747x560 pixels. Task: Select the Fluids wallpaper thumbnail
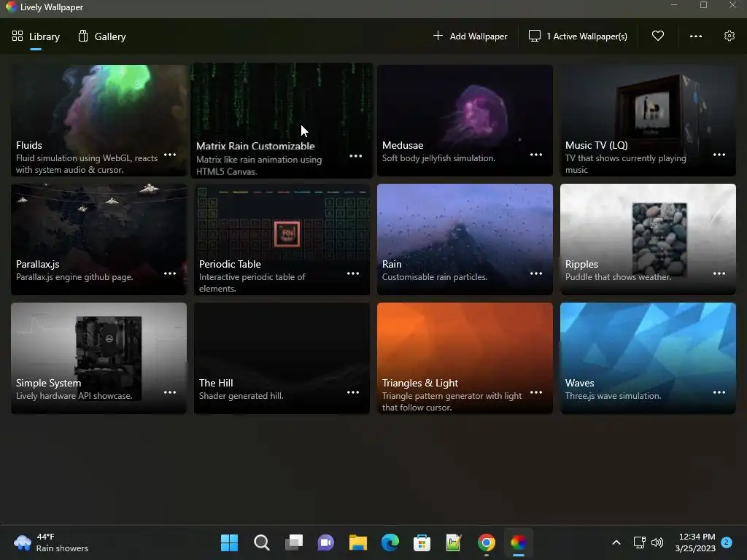coord(98,120)
